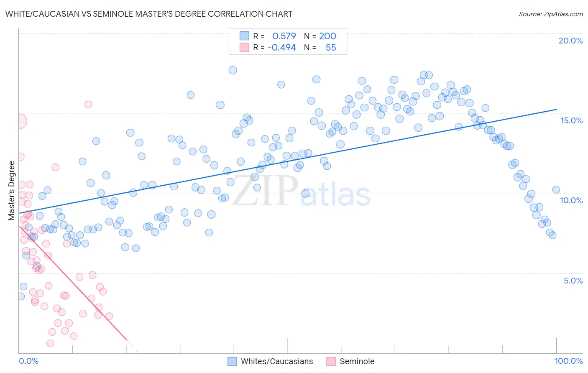The width and height of the screenshot is (588, 373).
Task: Click the Master's Degree axis label
Action: pos(12,191)
